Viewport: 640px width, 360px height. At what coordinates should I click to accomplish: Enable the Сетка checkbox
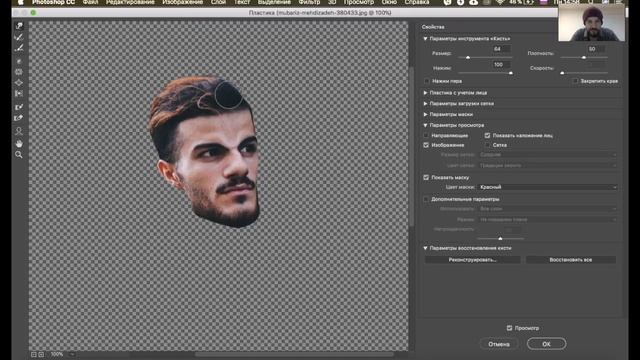pos(487,145)
